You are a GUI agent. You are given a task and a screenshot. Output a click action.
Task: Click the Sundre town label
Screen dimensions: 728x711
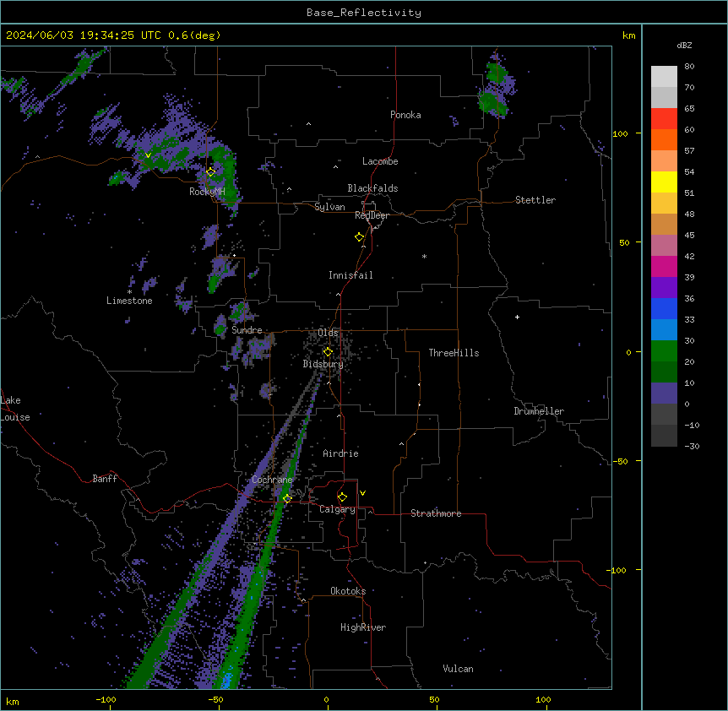click(247, 330)
